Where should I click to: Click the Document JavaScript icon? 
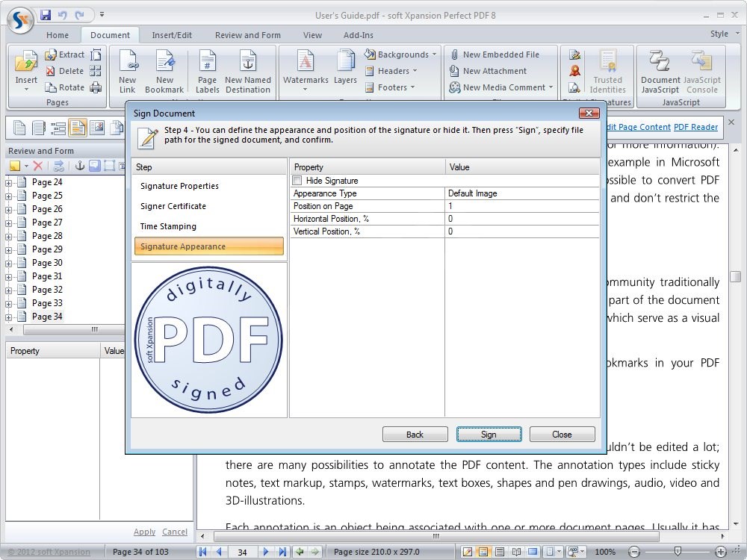(x=660, y=61)
